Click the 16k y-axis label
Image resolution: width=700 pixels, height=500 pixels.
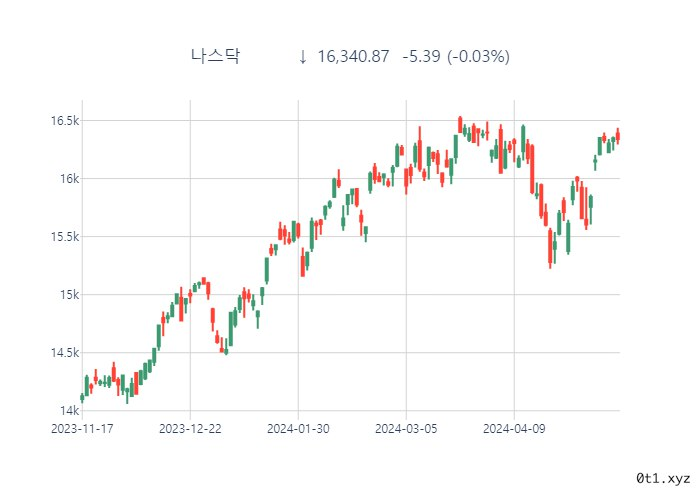(70, 179)
